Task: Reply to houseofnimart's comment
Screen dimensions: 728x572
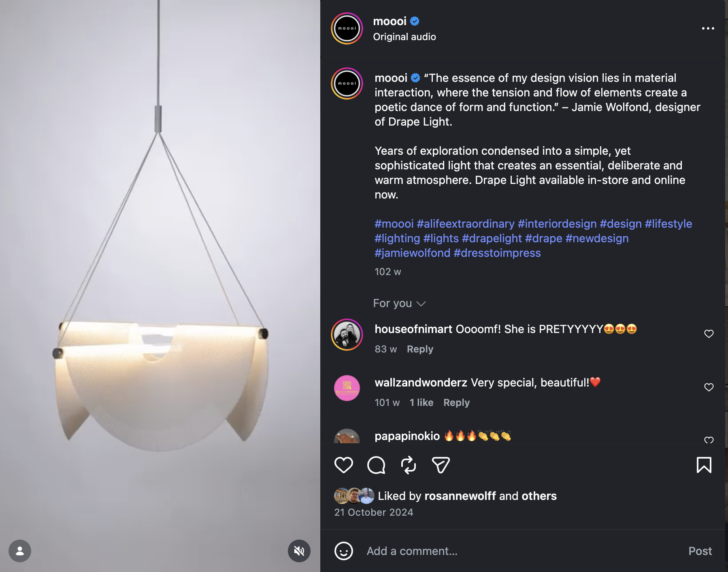Action: (420, 349)
